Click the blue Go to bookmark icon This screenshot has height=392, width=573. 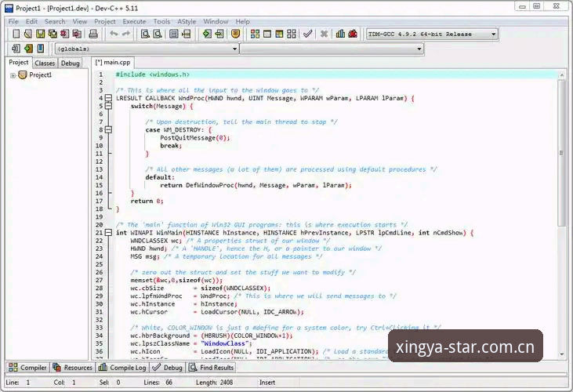pos(41,49)
